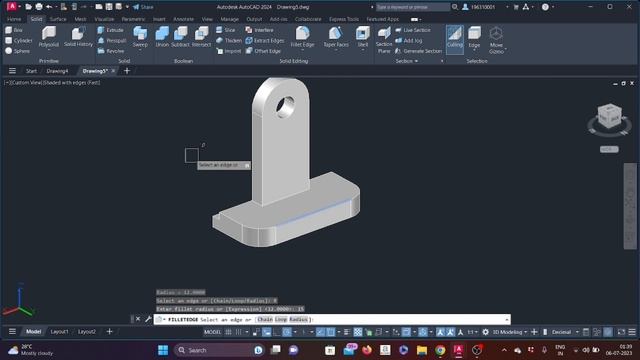Click the Shell tool
This screenshot has width=640, height=360.
click(362, 37)
